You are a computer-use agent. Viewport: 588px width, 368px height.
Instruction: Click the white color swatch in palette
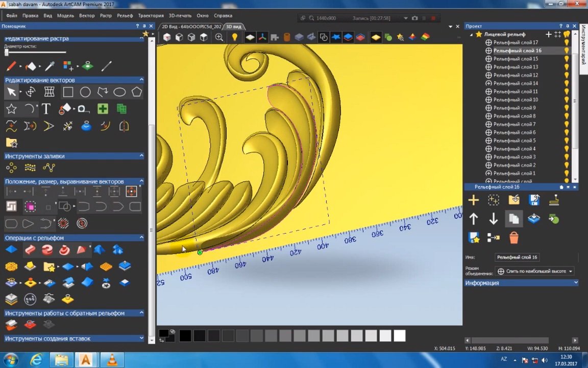(x=399, y=336)
